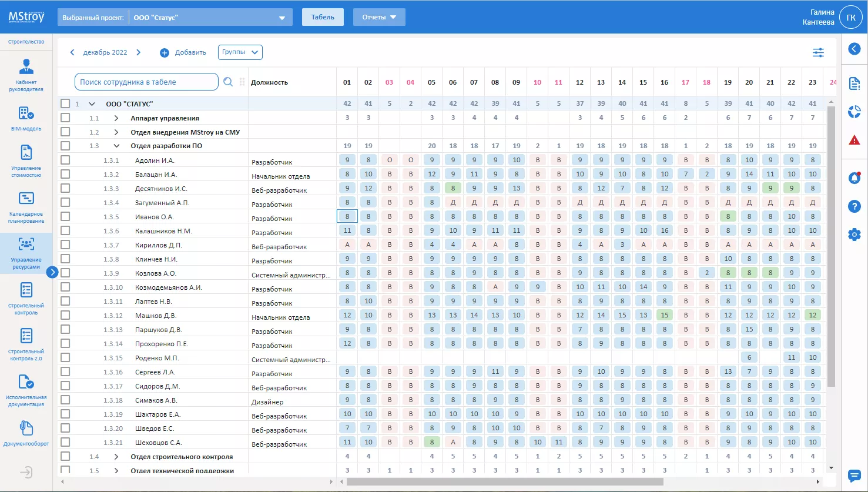
Task: Open the chat bubble icon
Action: point(854,476)
